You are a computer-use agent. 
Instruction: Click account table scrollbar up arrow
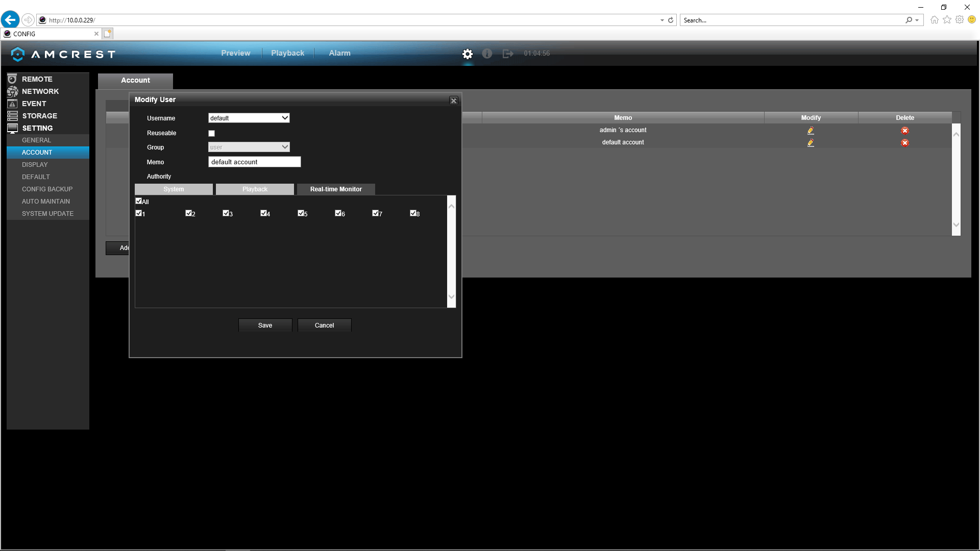pyautogui.click(x=956, y=134)
